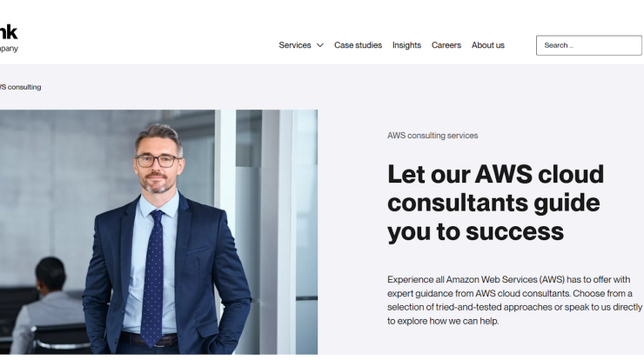
Task: Visit the Careers page
Action: tap(446, 45)
